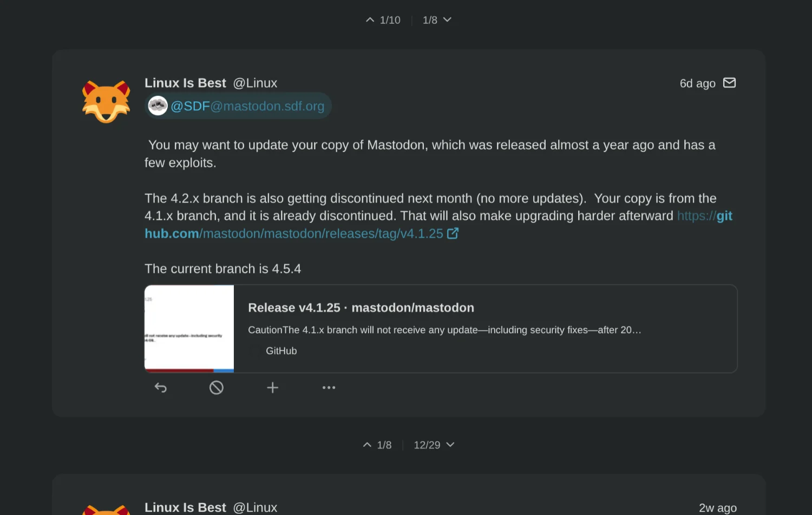812x515 pixels.
Task: Click the 2w ago timestamp on the second post
Action: click(x=717, y=508)
